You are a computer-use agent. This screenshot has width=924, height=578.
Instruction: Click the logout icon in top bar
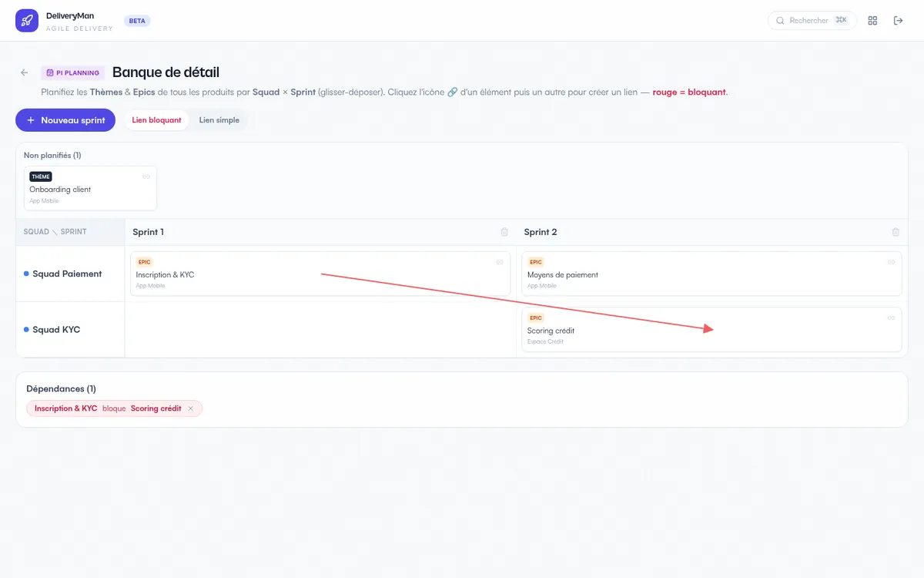898,21
